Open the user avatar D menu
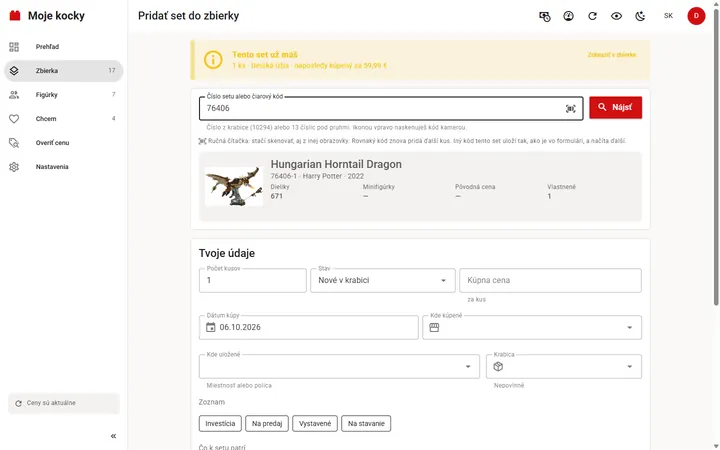This screenshot has width=720, height=450. (696, 16)
